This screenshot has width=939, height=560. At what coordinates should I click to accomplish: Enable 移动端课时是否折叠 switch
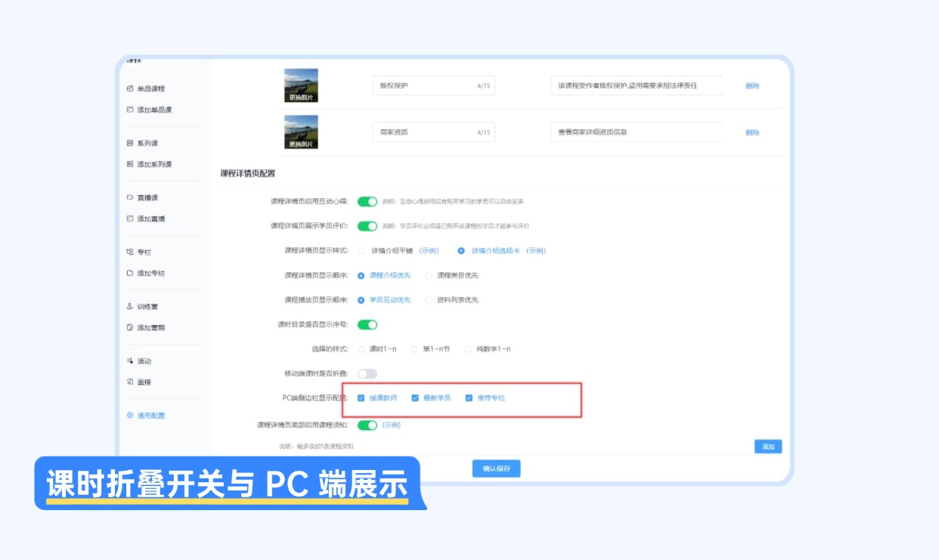[x=367, y=374]
